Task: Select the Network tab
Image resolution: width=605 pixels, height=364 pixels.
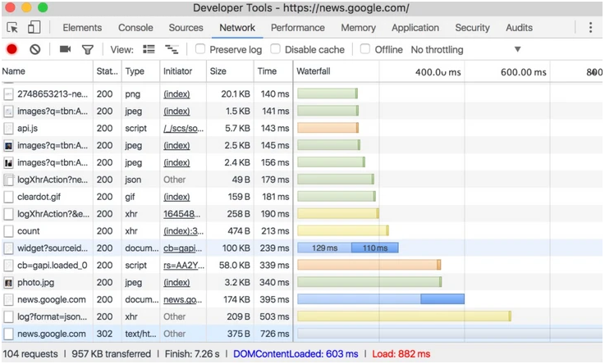Action: click(x=237, y=28)
